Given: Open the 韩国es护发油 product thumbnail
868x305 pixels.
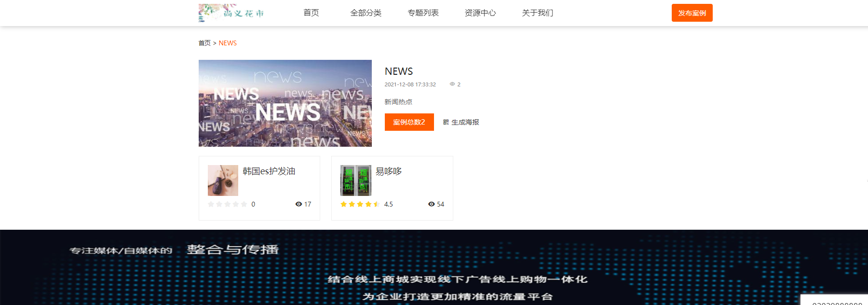Looking at the screenshot, I should (223, 180).
